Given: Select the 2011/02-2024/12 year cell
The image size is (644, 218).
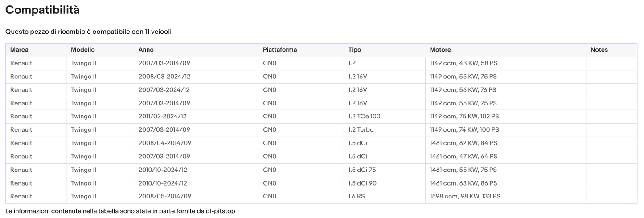Looking at the screenshot, I should pos(163,117).
